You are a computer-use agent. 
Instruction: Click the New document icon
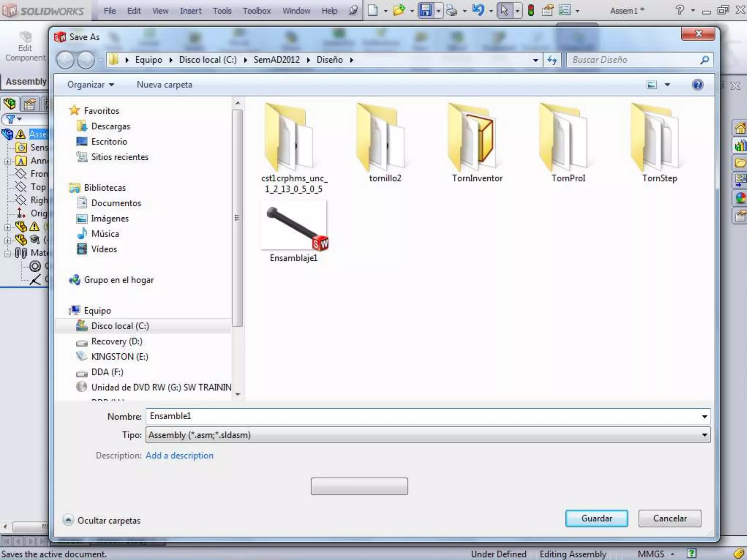[x=372, y=10]
